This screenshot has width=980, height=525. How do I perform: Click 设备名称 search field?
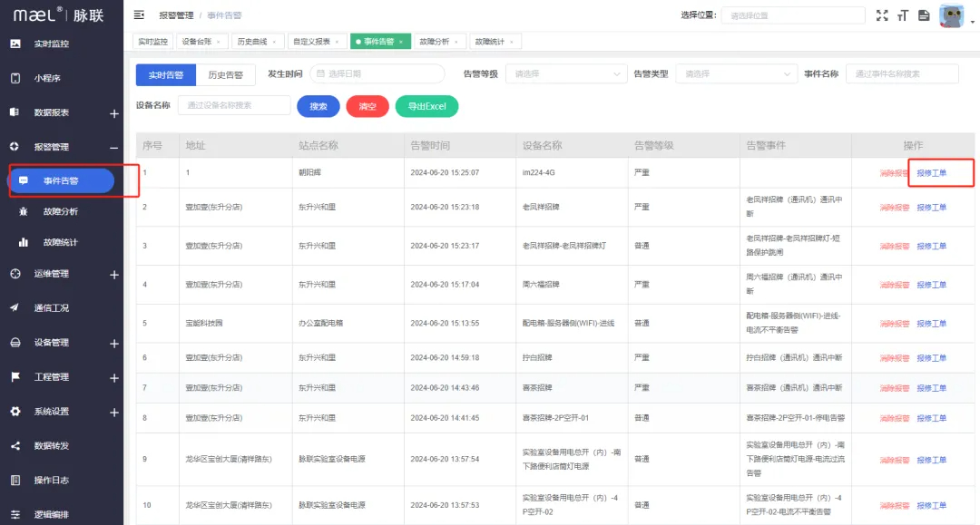pos(234,105)
